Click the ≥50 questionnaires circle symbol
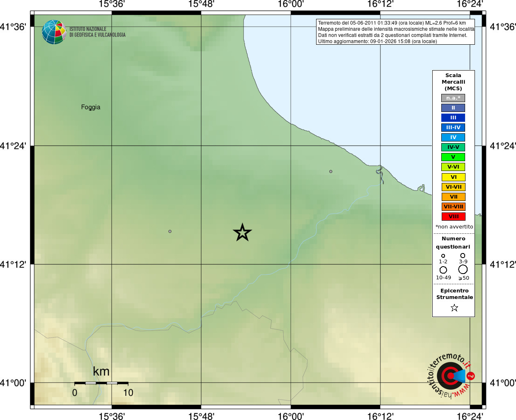 tap(463, 269)
